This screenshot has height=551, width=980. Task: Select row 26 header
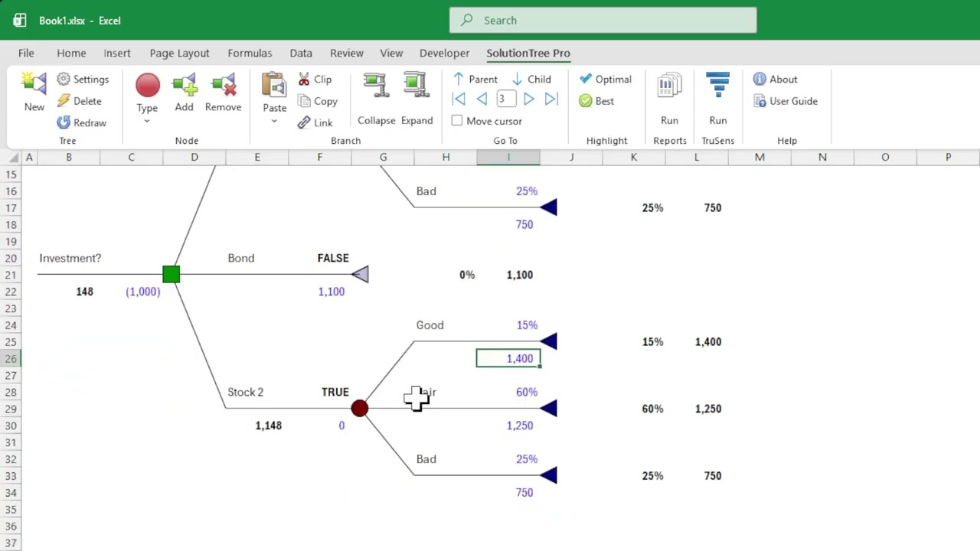coord(11,358)
